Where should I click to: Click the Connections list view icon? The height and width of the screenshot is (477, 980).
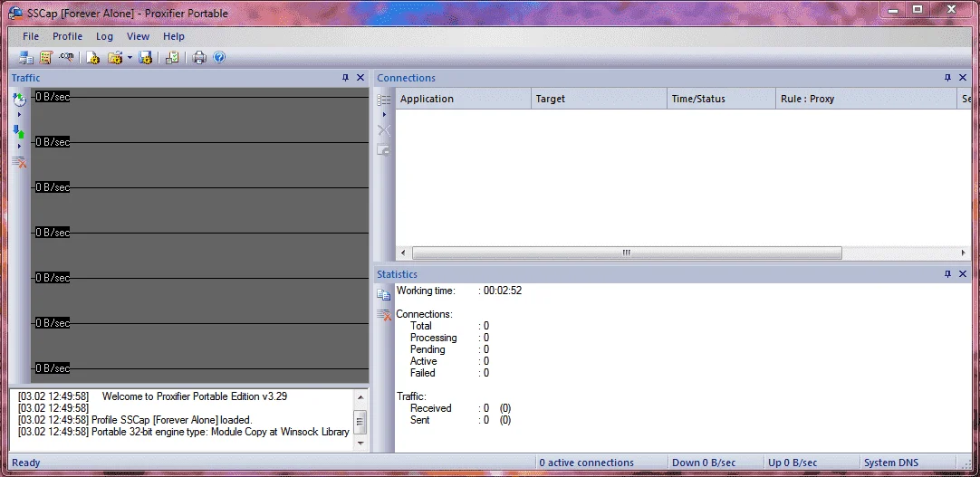tap(384, 100)
